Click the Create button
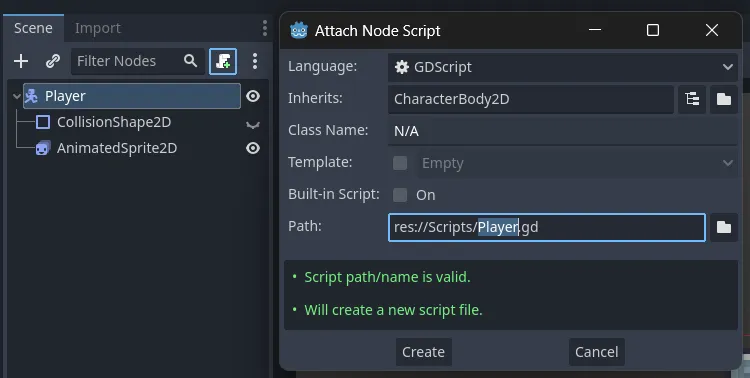The height and width of the screenshot is (378, 750). [x=423, y=352]
